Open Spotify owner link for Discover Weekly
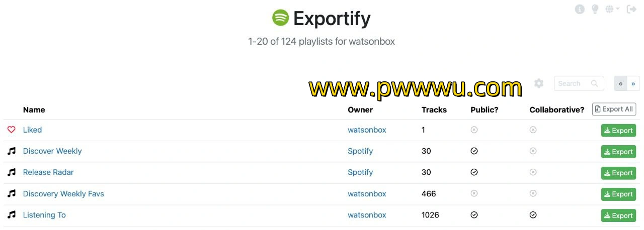 [360, 151]
